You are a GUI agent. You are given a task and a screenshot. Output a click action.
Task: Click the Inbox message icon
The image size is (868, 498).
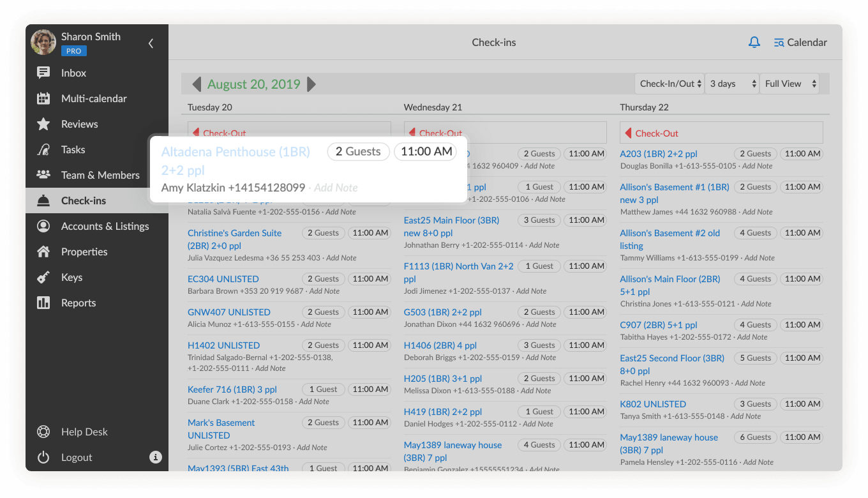[x=43, y=73]
